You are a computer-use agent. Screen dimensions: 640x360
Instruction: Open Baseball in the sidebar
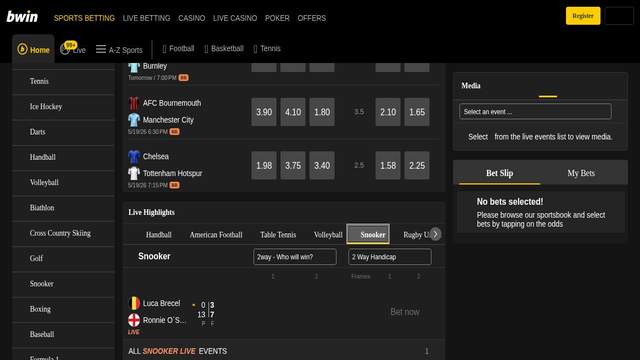[64, 334]
